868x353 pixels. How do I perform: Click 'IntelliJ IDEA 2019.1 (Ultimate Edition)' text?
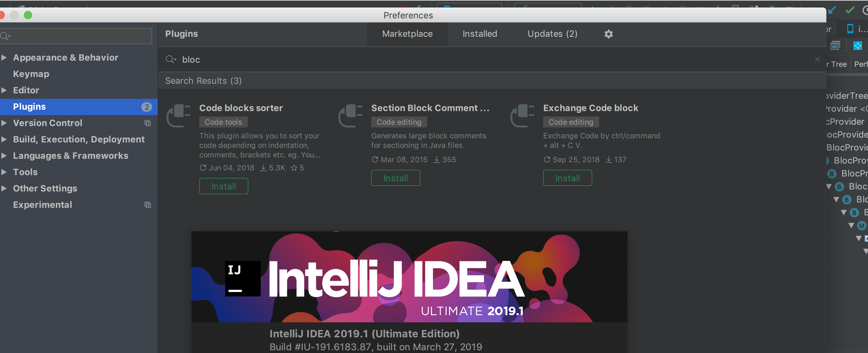(364, 334)
